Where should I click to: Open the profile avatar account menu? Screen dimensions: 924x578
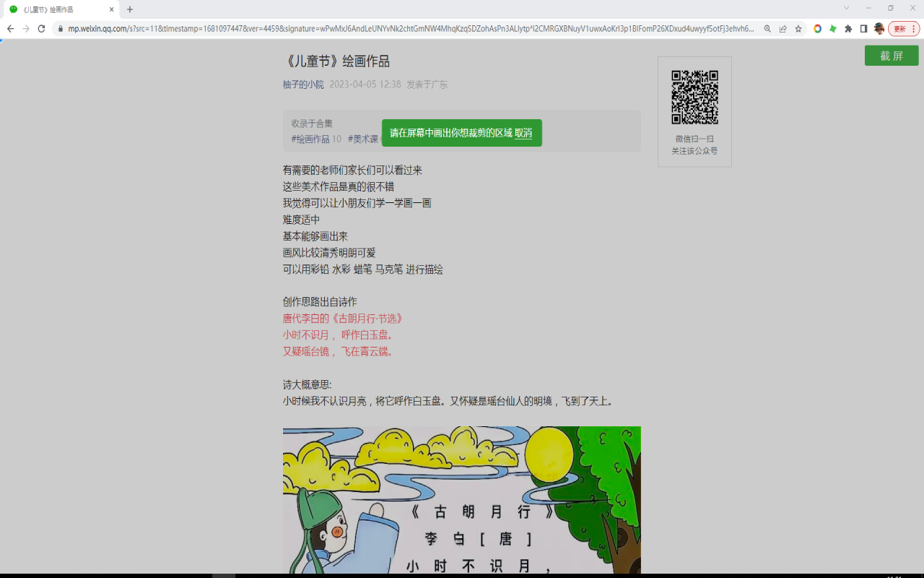[x=879, y=29]
